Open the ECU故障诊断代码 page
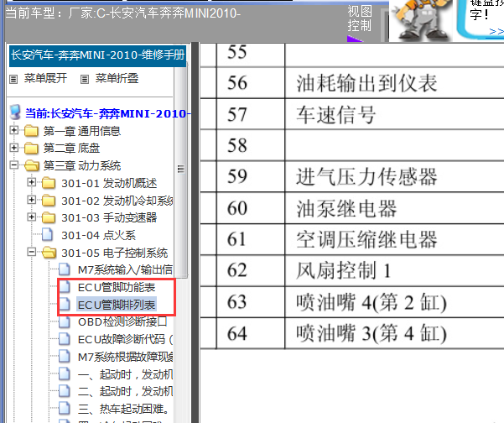The height and width of the screenshot is (423, 504). point(125,339)
